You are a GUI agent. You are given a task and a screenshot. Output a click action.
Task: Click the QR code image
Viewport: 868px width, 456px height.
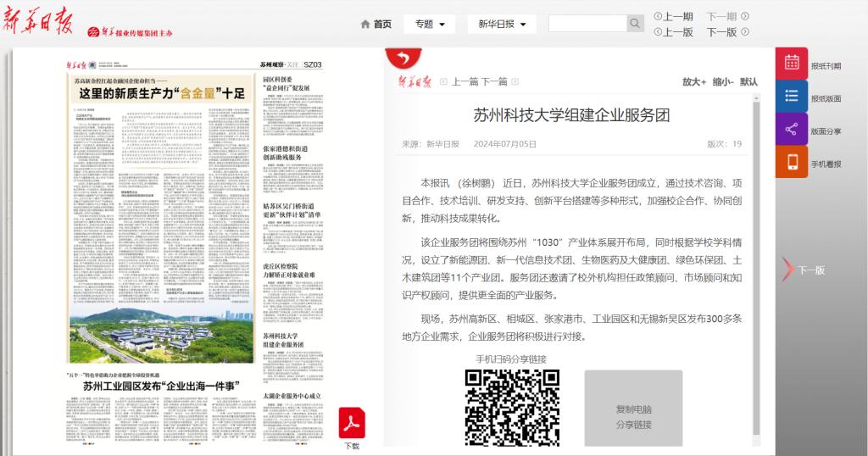pos(512,408)
